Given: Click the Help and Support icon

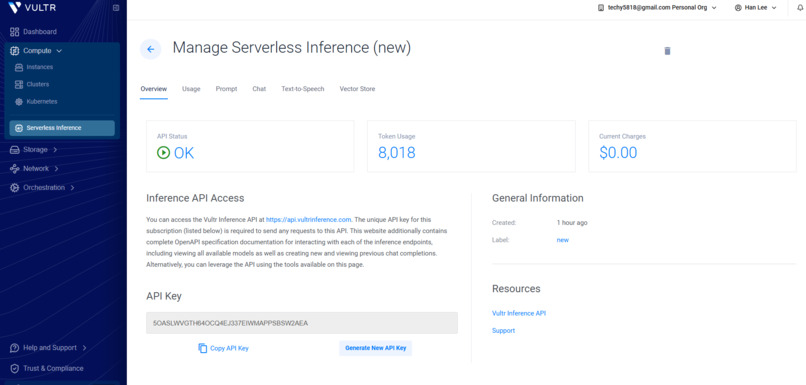Looking at the screenshot, I should 14,348.
